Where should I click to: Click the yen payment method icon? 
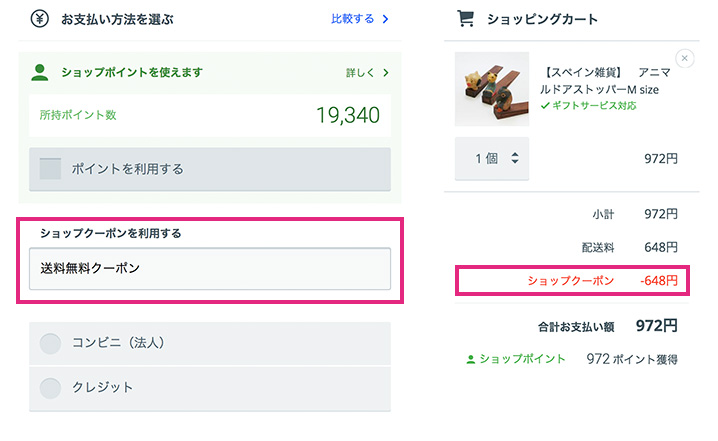click(x=40, y=19)
